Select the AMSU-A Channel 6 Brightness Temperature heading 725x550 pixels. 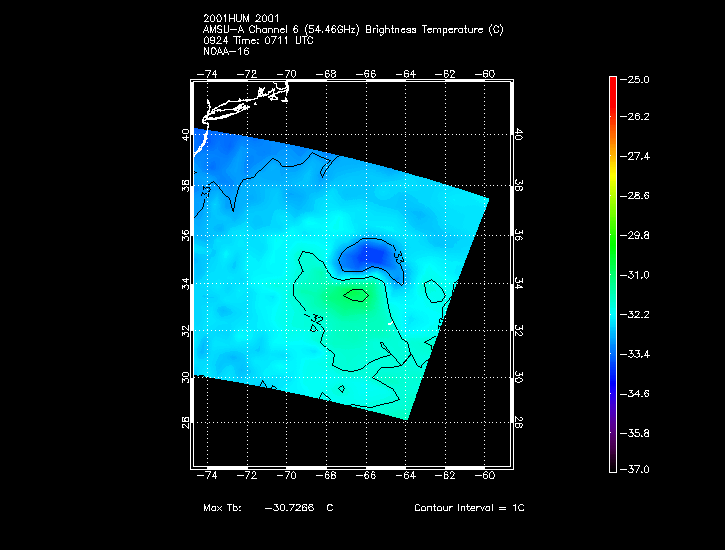click(353, 30)
